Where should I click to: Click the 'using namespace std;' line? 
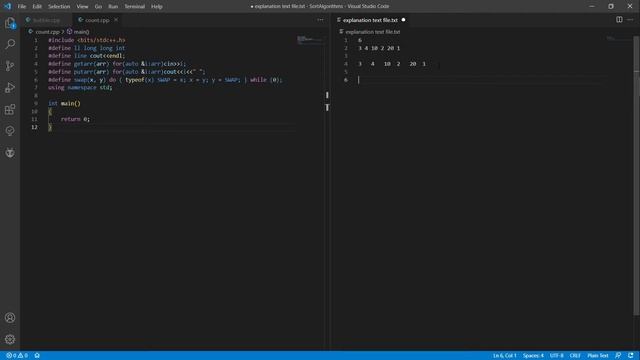tap(80, 87)
